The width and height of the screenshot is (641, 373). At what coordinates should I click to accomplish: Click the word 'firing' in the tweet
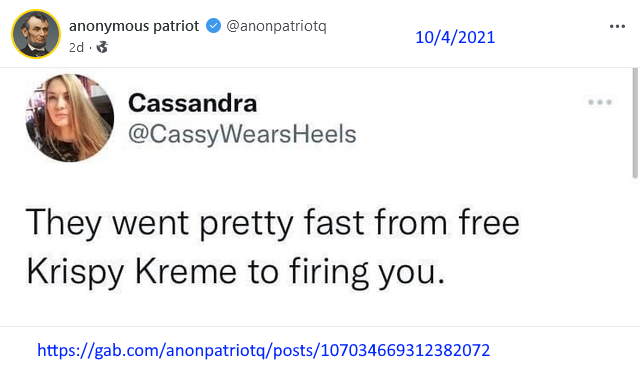pyautogui.click(x=329, y=272)
